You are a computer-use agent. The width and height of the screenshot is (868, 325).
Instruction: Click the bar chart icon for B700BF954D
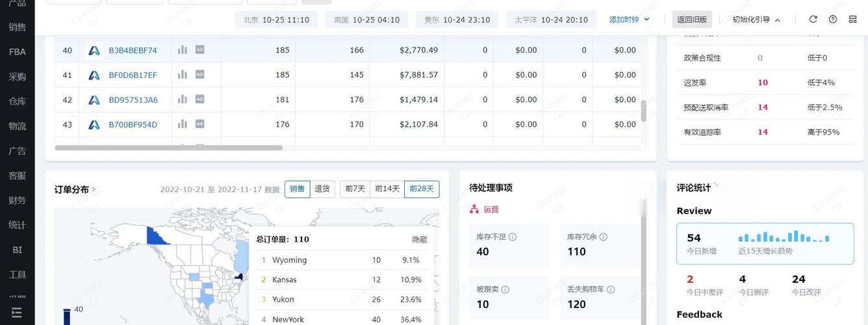click(183, 123)
